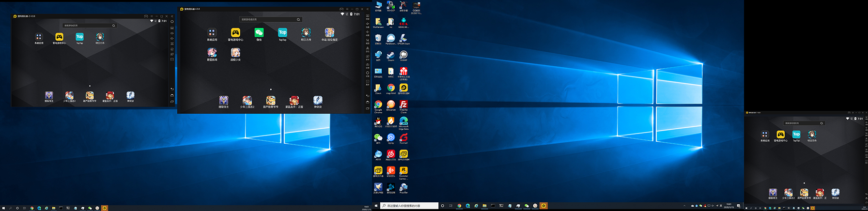Open Google Chrome desktop shortcut
Viewport: 868px width, 211px height.
click(x=378, y=105)
